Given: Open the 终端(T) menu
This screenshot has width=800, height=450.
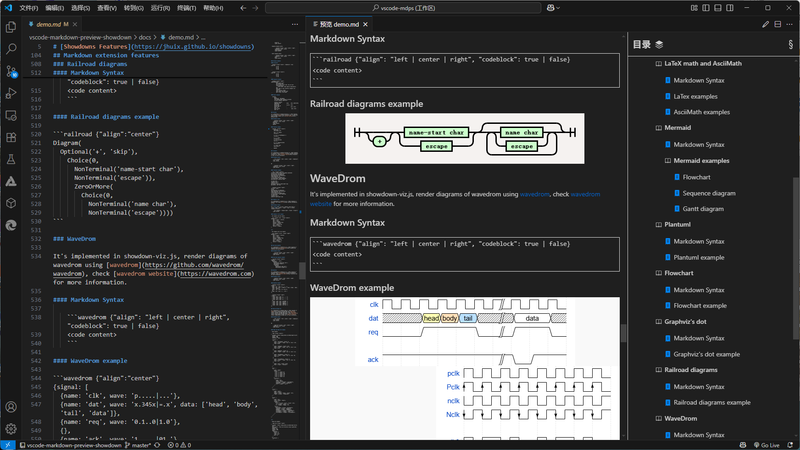Looking at the screenshot, I should pyautogui.click(x=186, y=8).
